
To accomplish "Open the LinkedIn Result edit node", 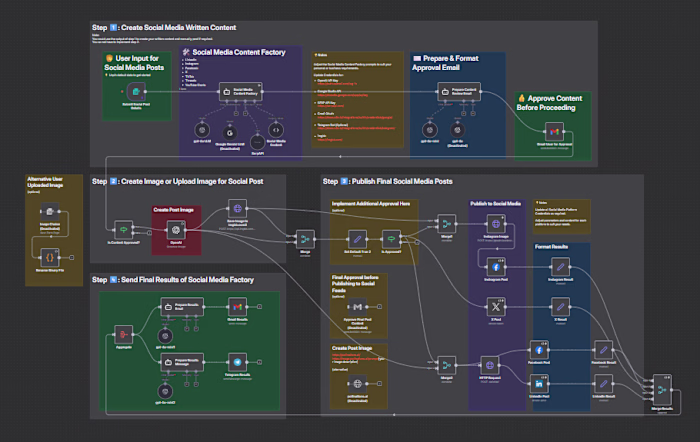I will coord(604,384).
